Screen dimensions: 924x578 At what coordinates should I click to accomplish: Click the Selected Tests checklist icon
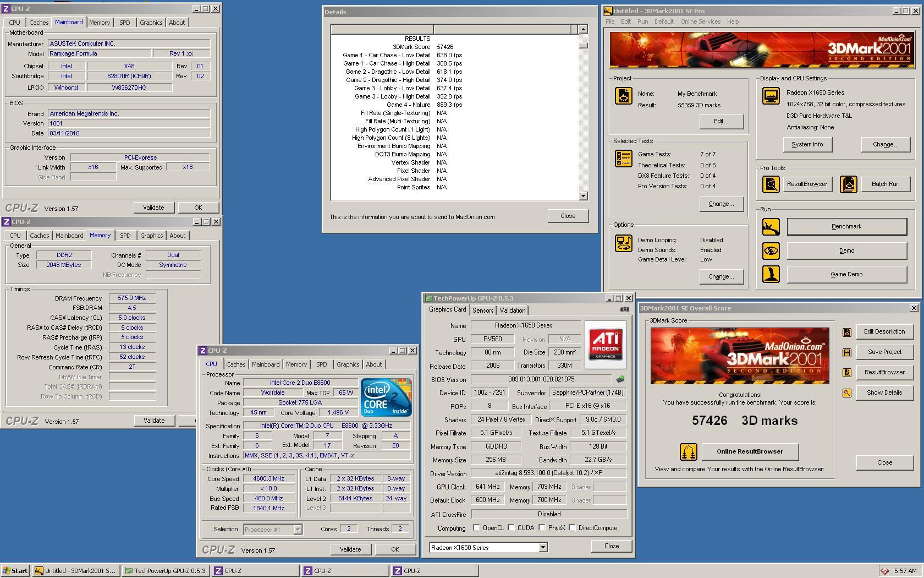(x=623, y=159)
